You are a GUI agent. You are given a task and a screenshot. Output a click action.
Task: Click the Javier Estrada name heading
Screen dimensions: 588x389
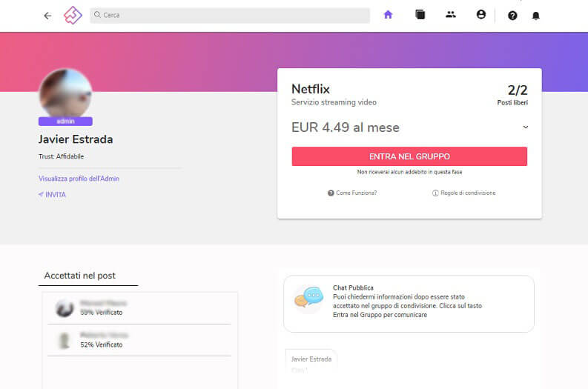pos(76,139)
